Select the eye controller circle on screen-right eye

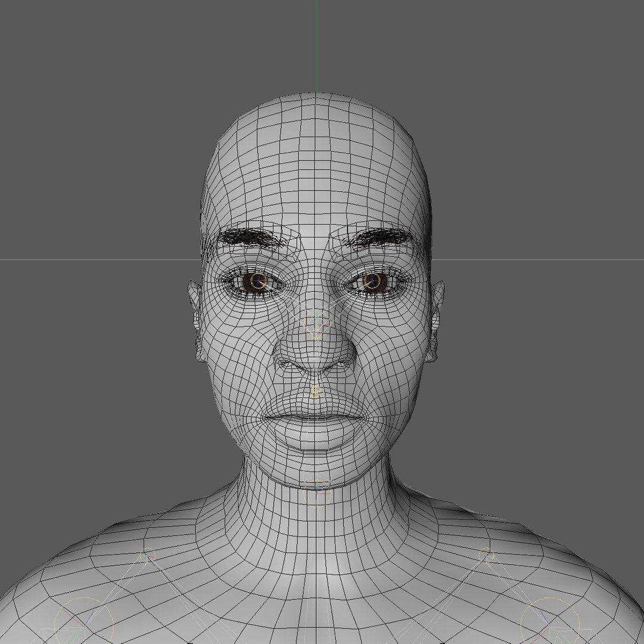tap(372, 281)
